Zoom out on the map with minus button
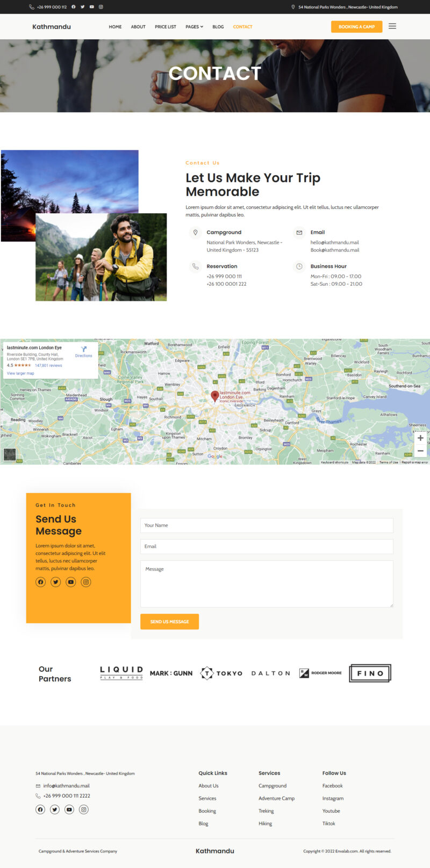The height and width of the screenshot is (868, 430). tap(420, 451)
